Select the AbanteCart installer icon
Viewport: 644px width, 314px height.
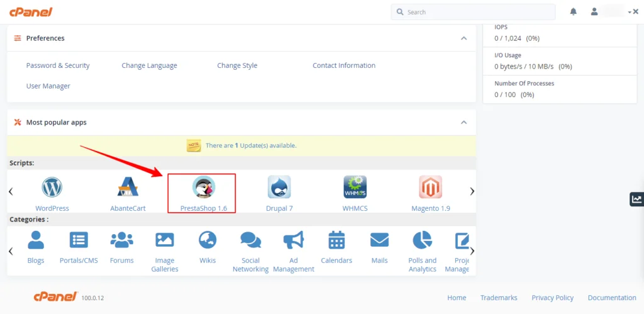128,188
